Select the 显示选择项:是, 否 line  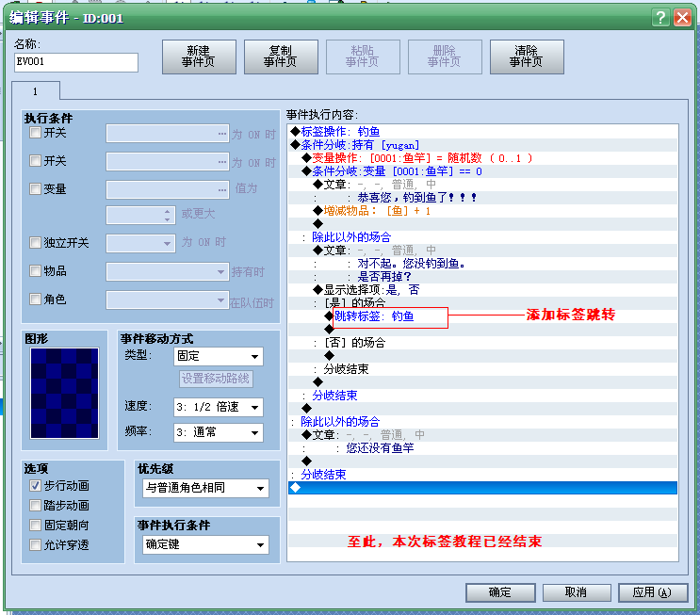click(482, 290)
